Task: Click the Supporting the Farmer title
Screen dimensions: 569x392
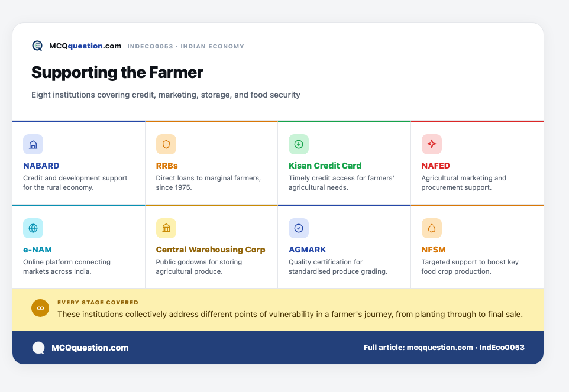Action: tap(117, 73)
